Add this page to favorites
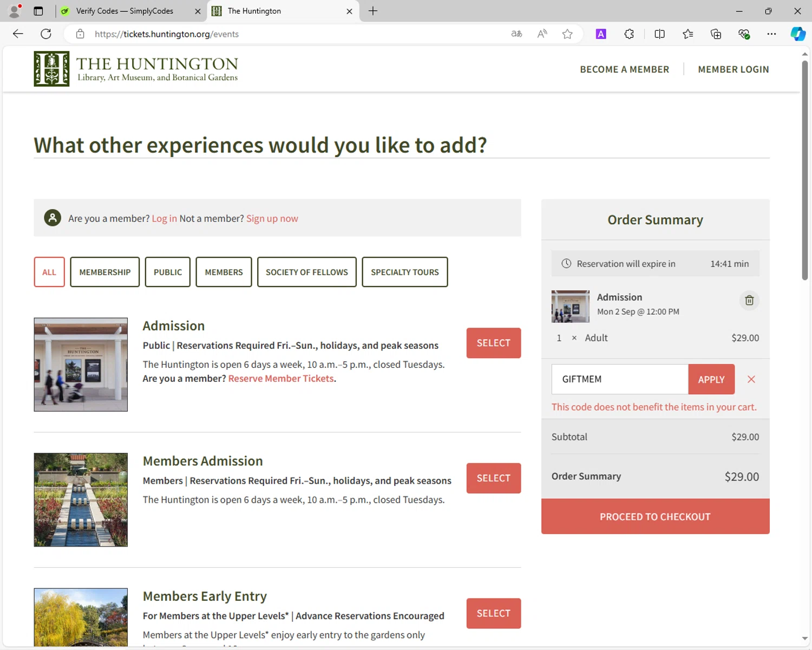The image size is (812, 650). pyautogui.click(x=567, y=34)
